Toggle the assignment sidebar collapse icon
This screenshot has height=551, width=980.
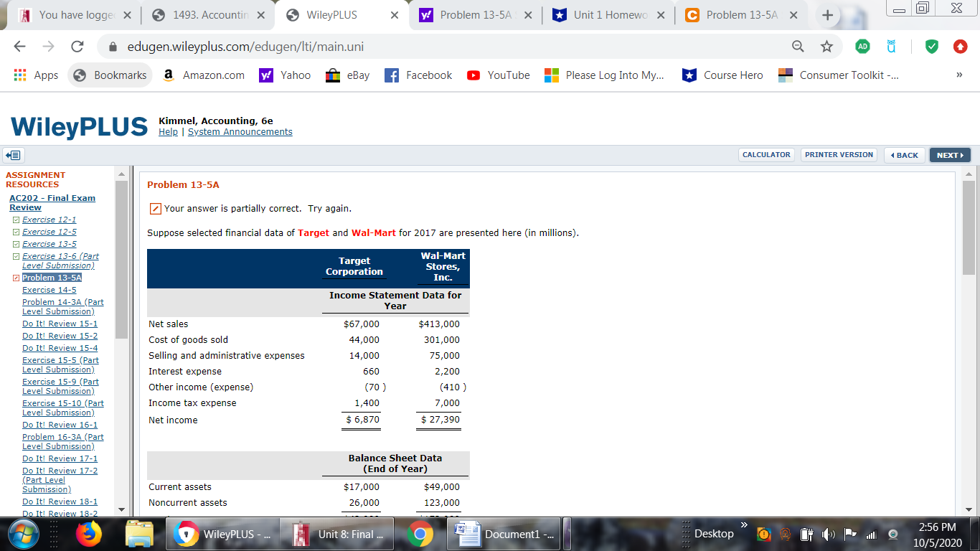click(x=13, y=155)
